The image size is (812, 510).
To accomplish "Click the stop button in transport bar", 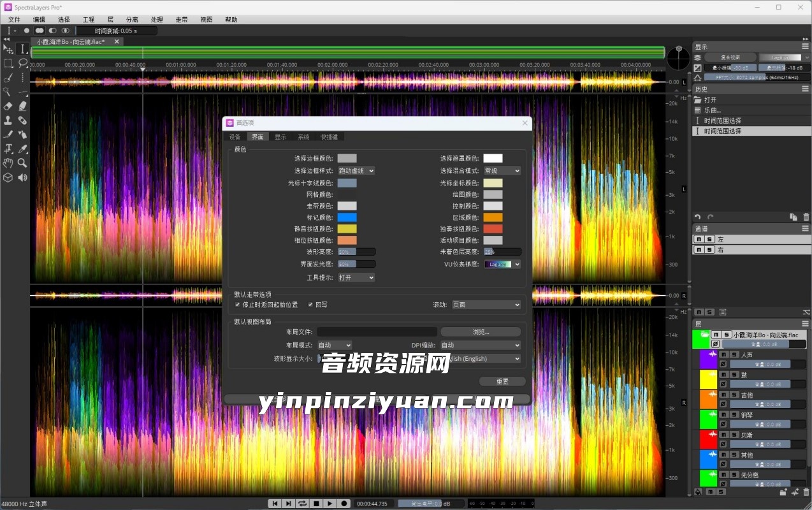I will [316, 504].
